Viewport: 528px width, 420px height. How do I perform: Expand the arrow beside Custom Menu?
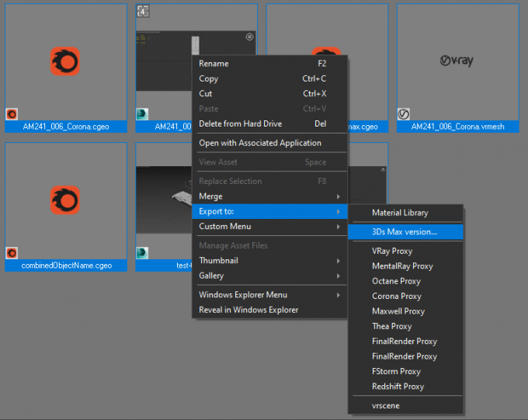click(338, 227)
